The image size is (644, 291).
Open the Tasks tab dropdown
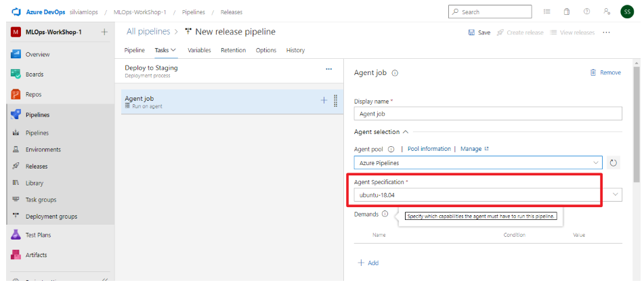(x=165, y=50)
